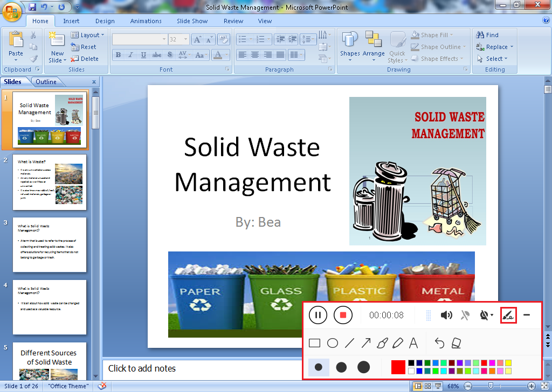Select the red annotation color swatch
The height and width of the screenshot is (392, 552).
pyautogui.click(x=398, y=367)
